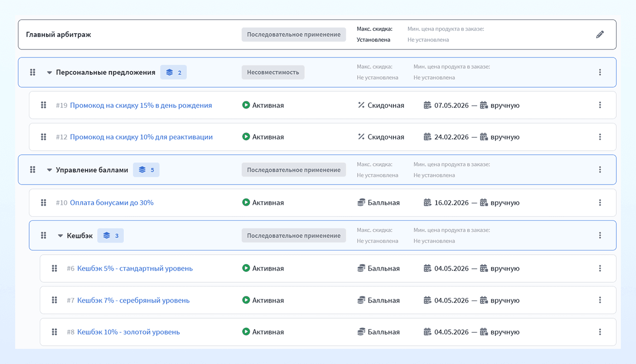Collapse the Управление баллами group
The width and height of the screenshot is (636, 364).
coord(49,170)
